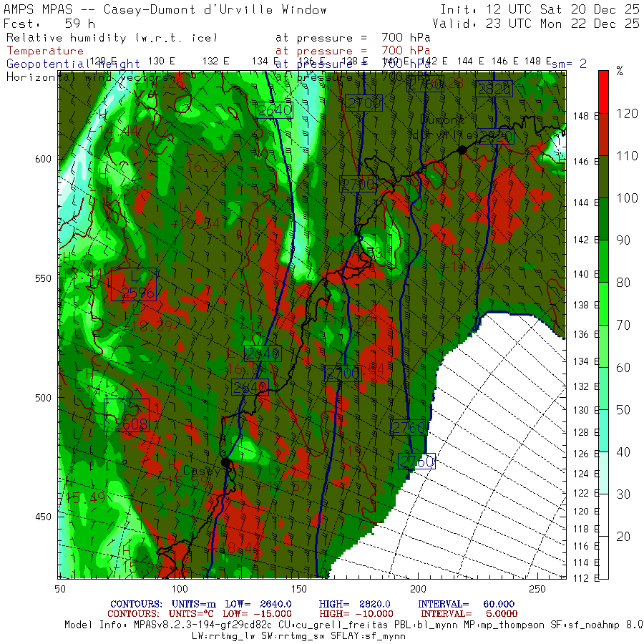Click the 2640 contour label beside Casey's coastline
The width and height of the screenshot is (644, 644).
pos(250,387)
